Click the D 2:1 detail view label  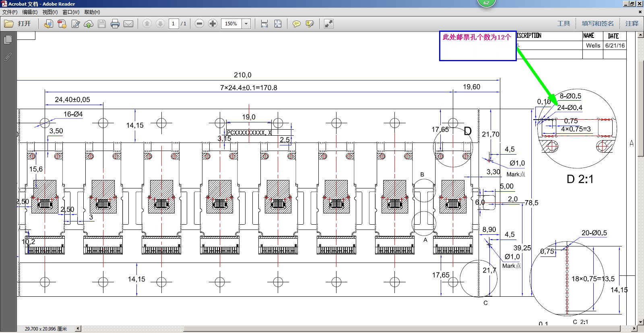coord(580,179)
